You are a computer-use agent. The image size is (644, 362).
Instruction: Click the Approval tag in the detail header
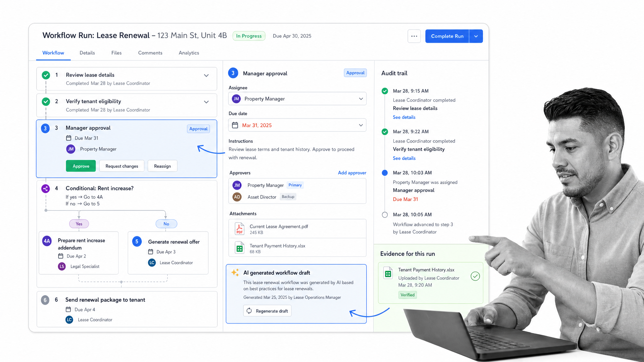(x=355, y=73)
